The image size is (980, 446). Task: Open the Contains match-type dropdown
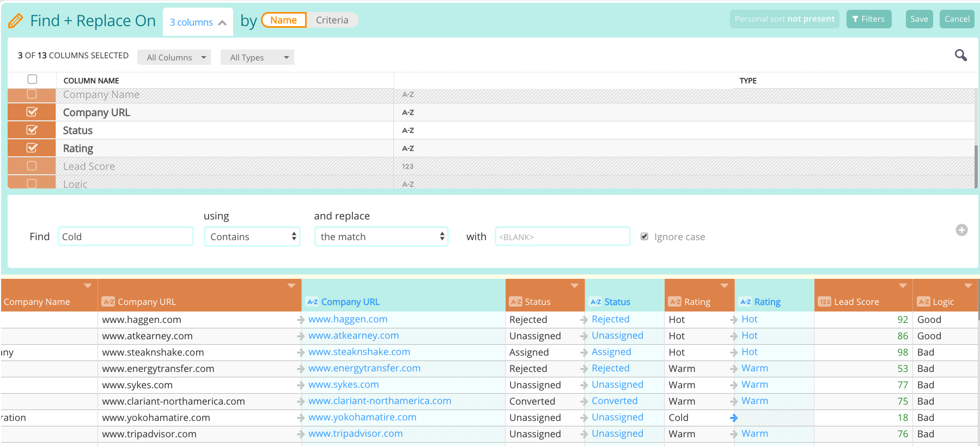coord(252,236)
